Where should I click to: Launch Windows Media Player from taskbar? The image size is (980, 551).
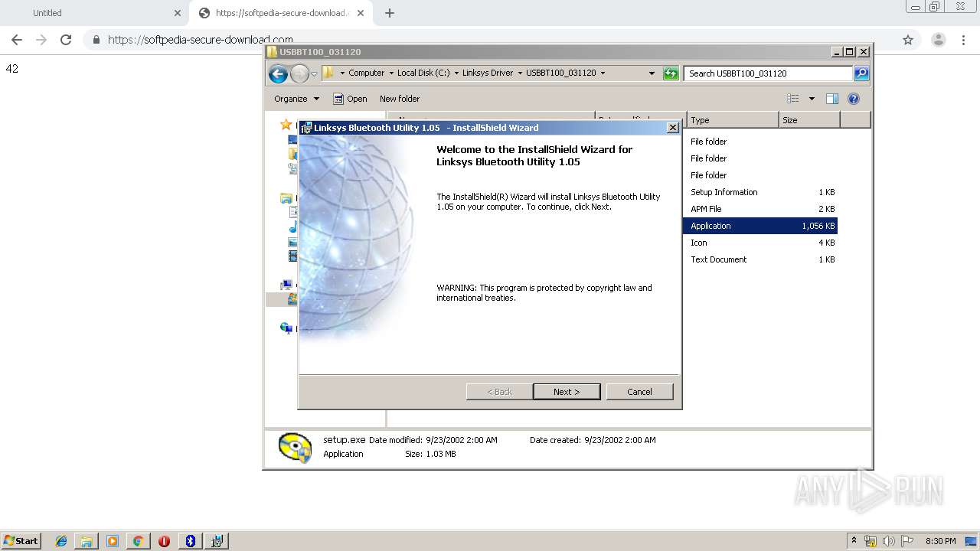point(113,541)
